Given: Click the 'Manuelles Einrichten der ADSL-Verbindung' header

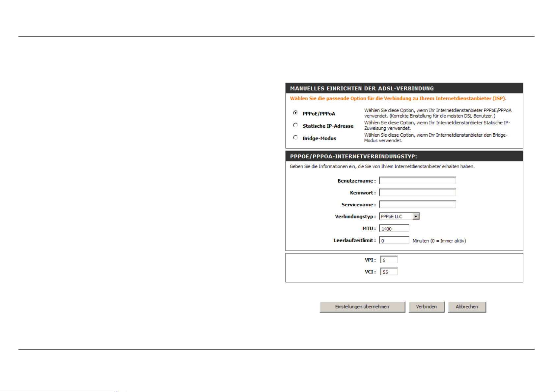Looking at the screenshot, I should pos(362,88).
